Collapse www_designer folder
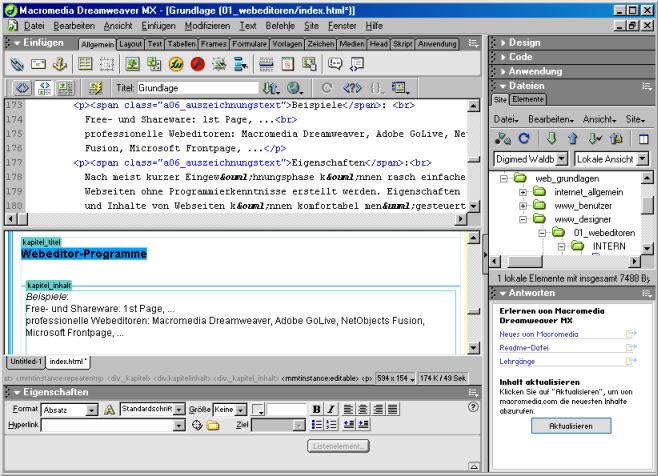The height and width of the screenshot is (476, 658). (x=523, y=219)
